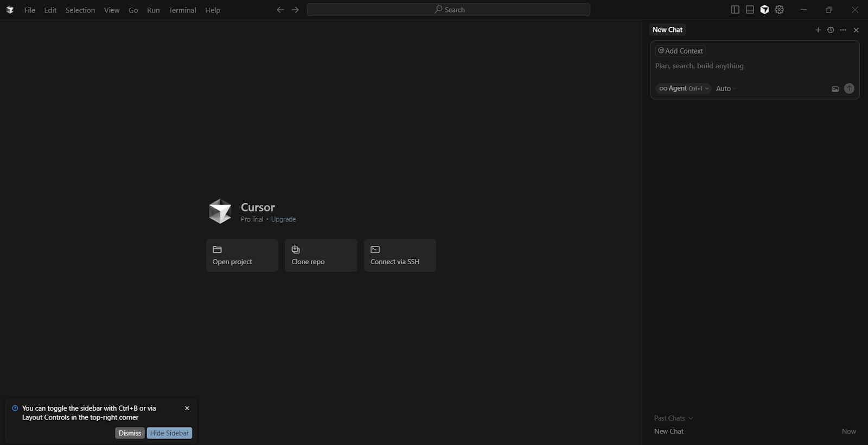Start a new chat with plus icon
This screenshot has width=868, height=445.
[818, 30]
